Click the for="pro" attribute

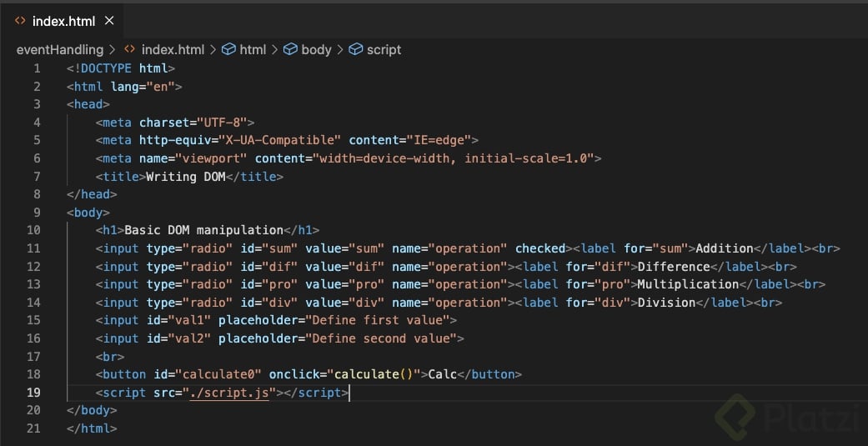pos(598,284)
